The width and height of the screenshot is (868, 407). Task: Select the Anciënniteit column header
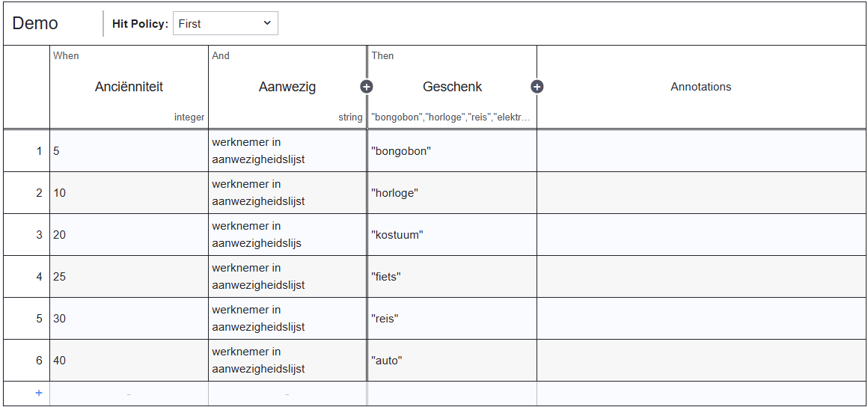(x=129, y=87)
